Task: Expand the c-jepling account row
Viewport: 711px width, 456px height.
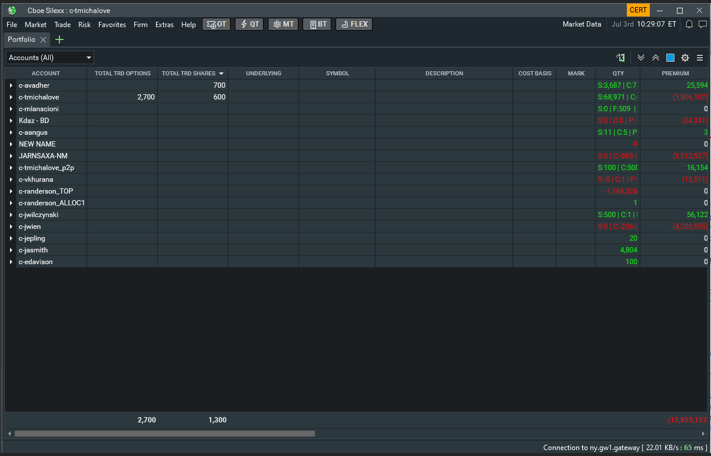Action: [11, 238]
